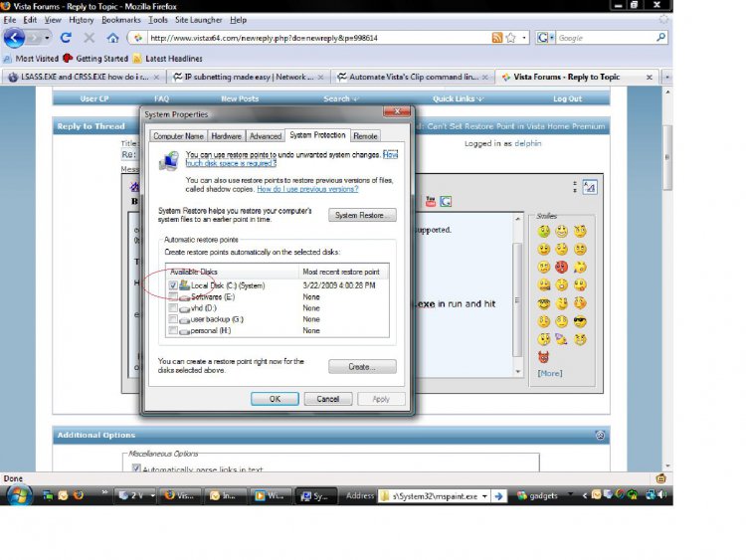Open the delphin user profile link
Image resolution: width=746 pixels, height=560 pixels.
point(527,143)
